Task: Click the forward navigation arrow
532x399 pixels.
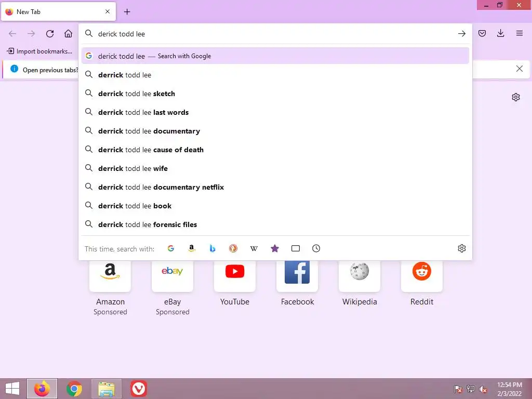Action: click(31, 34)
